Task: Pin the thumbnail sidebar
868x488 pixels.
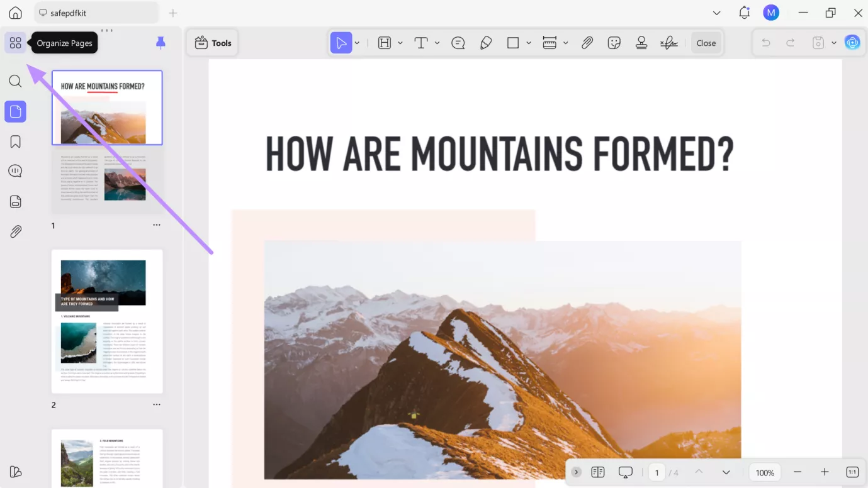Action: tap(161, 42)
